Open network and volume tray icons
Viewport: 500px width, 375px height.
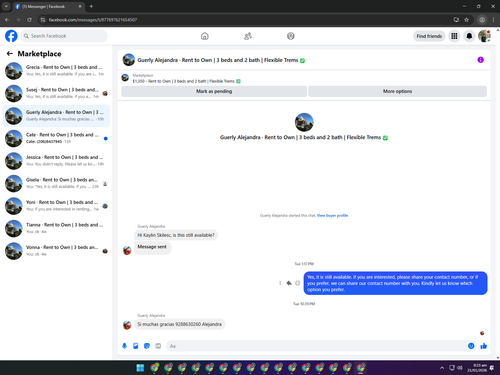coord(456,368)
